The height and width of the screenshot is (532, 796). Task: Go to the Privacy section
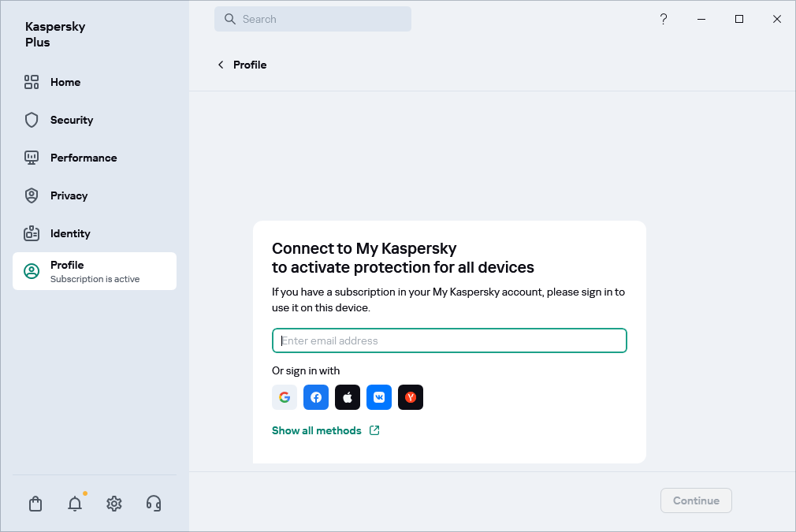coord(69,195)
